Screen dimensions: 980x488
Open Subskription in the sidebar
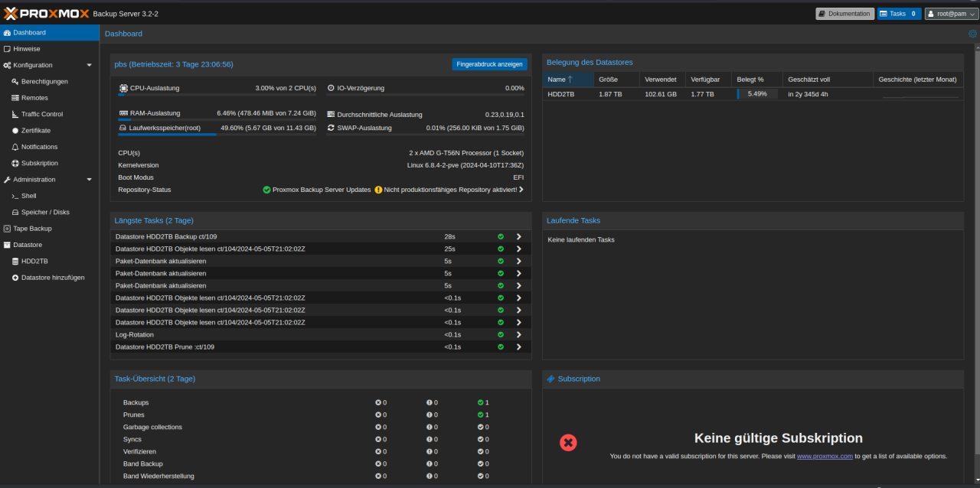coord(50,163)
